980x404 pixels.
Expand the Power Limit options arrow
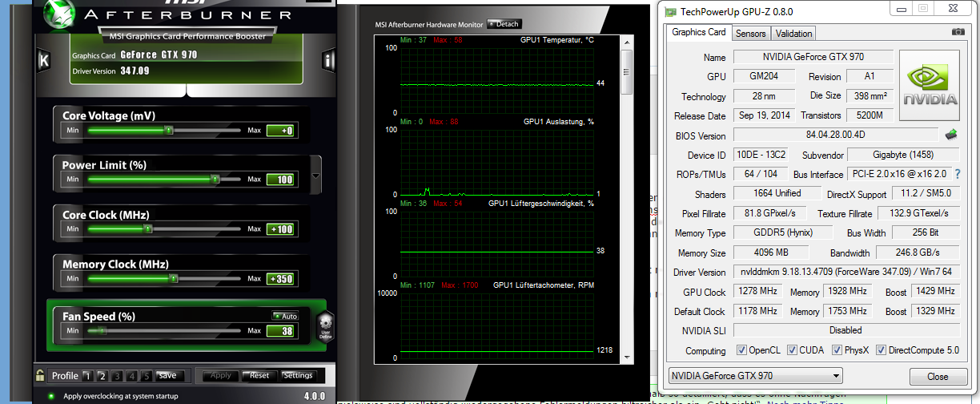315,177
